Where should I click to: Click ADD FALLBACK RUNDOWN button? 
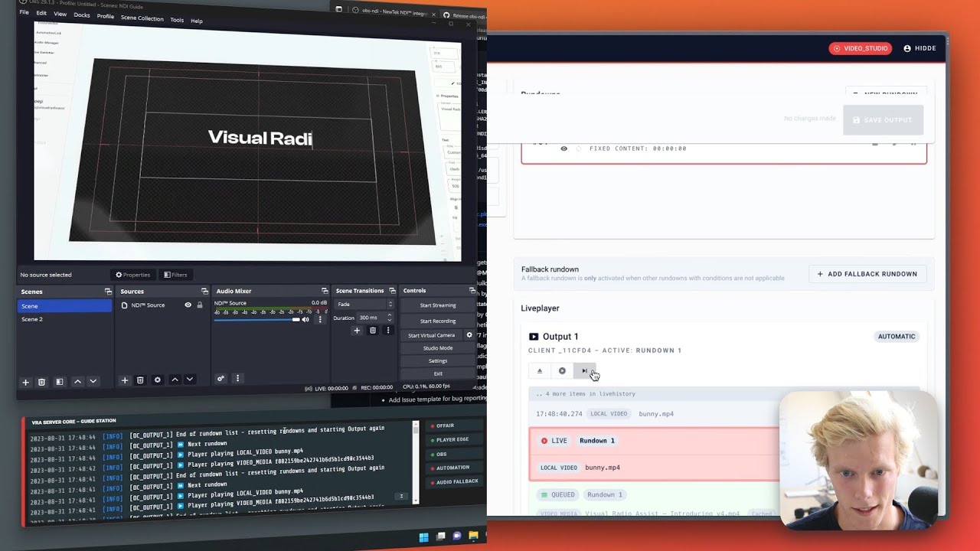pyautogui.click(x=867, y=274)
